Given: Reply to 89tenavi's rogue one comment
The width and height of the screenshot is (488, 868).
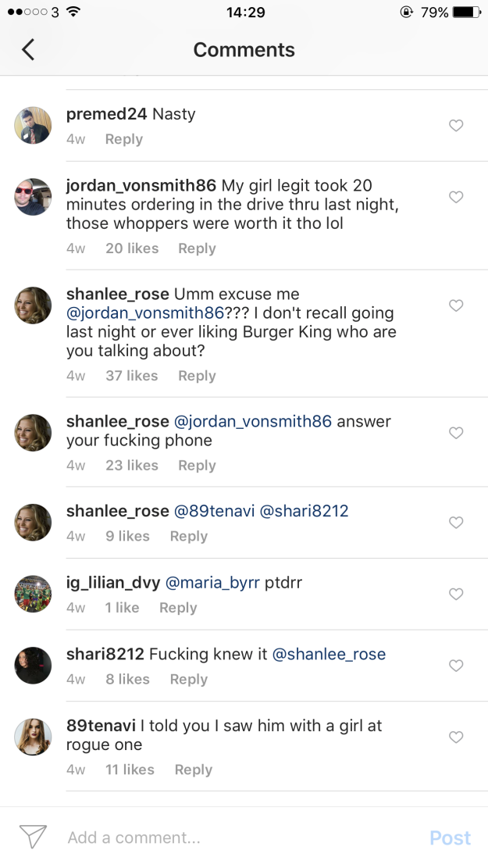Looking at the screenshot, I should (194, 770).
